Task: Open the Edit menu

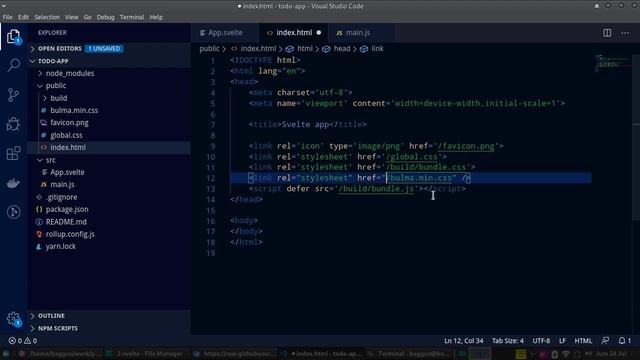Action: 23,17
